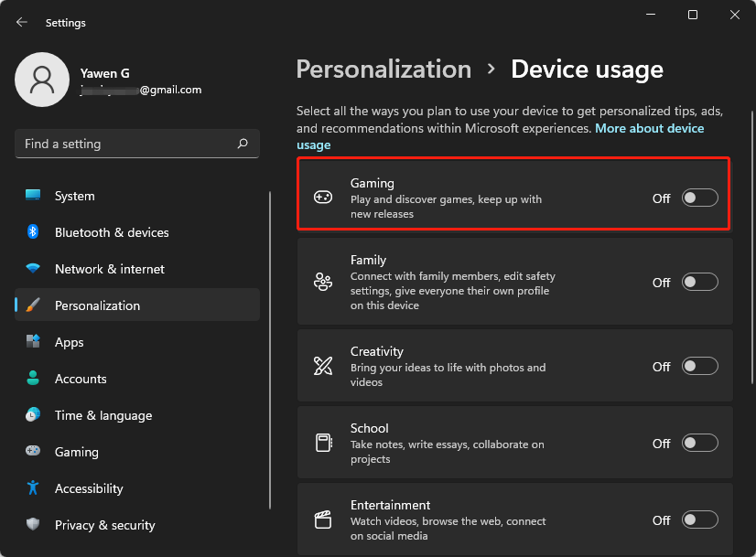Click the user profile avatar picture
Image resolution: width=756 pixels, height=557 pixels.
click(x=42, y=80)
